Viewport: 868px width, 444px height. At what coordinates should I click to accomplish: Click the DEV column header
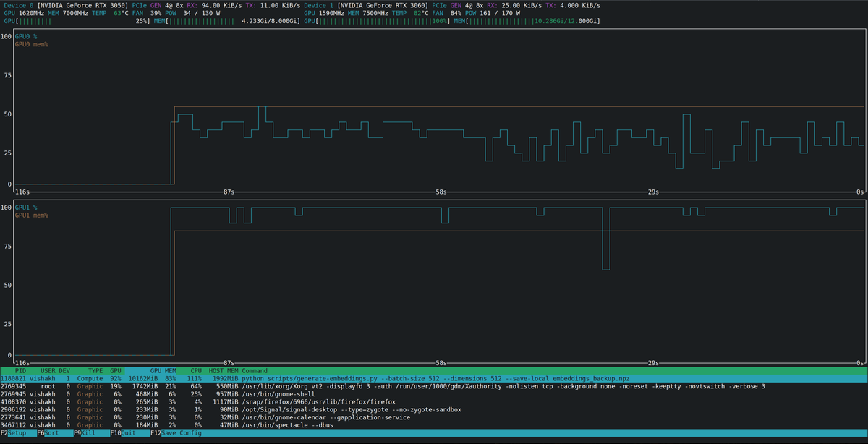pos(64,370)
